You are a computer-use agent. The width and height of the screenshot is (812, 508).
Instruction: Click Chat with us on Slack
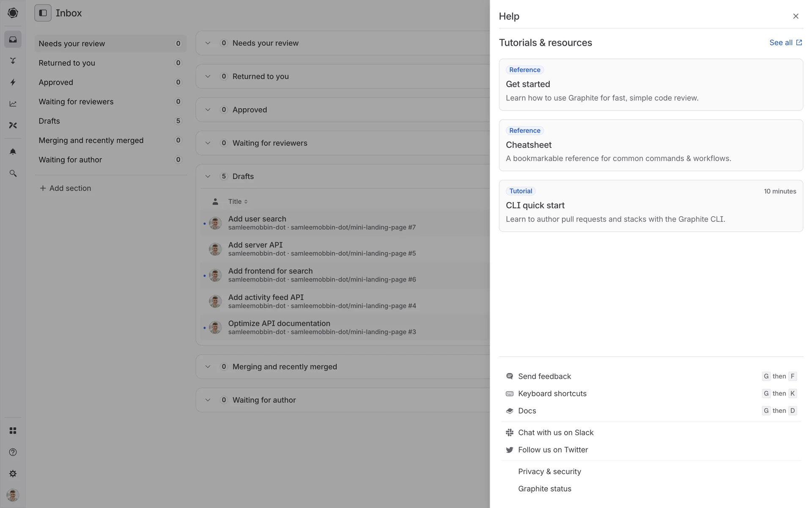click(x=555, y=433)
